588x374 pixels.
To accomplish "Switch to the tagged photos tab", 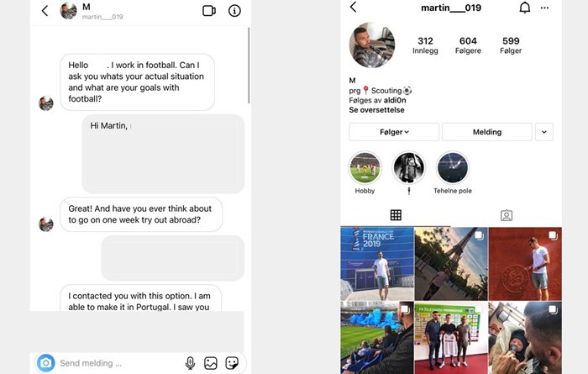I will coord(507,215).
